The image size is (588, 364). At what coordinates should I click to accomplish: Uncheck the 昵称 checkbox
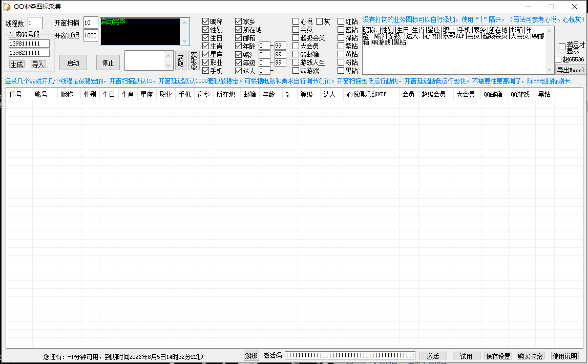pos(205,22)
